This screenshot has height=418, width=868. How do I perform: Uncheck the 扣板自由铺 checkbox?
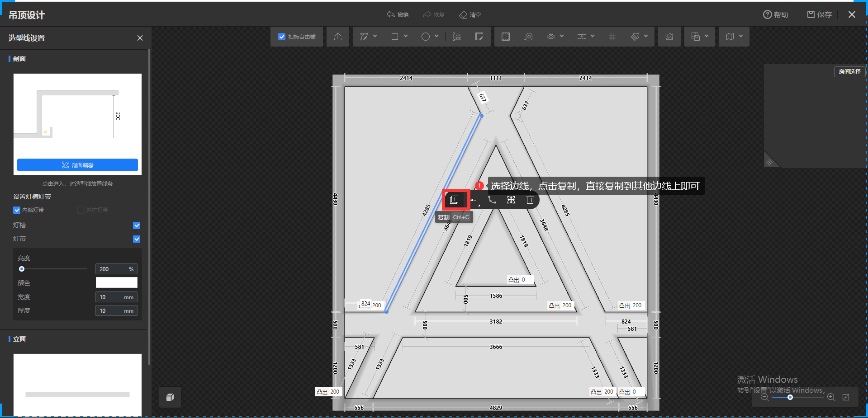point(282,37)
